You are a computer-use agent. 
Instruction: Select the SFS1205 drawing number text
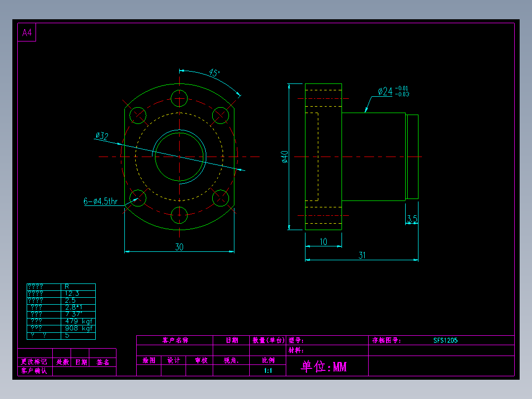pos(445,340)
